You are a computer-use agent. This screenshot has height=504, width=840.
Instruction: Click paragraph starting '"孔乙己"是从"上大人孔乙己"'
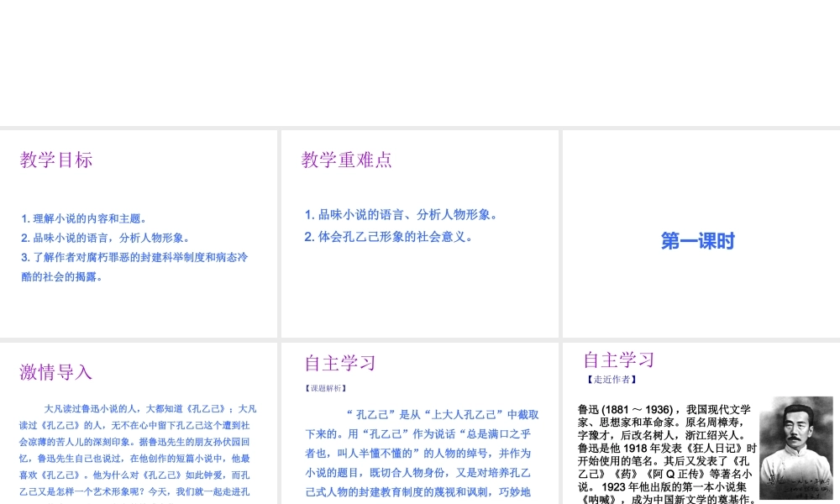tap(423, 453)
